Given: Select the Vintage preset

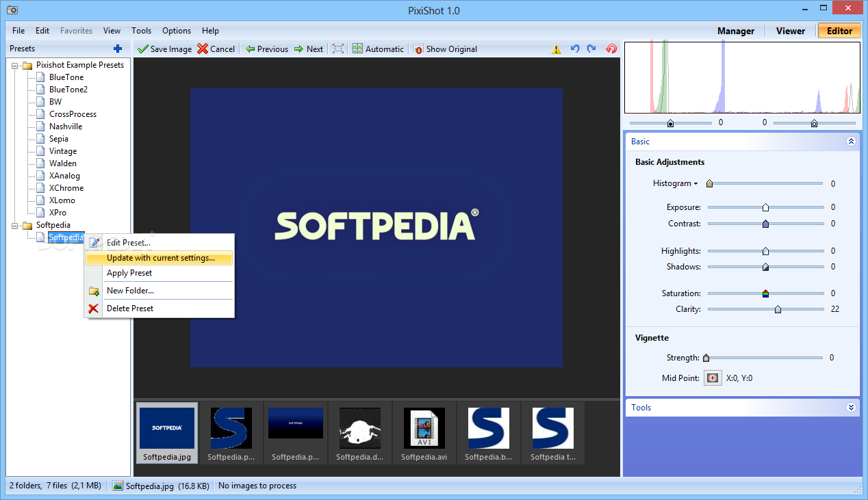Looking at the screenshot, I should (x=63, y=151).
